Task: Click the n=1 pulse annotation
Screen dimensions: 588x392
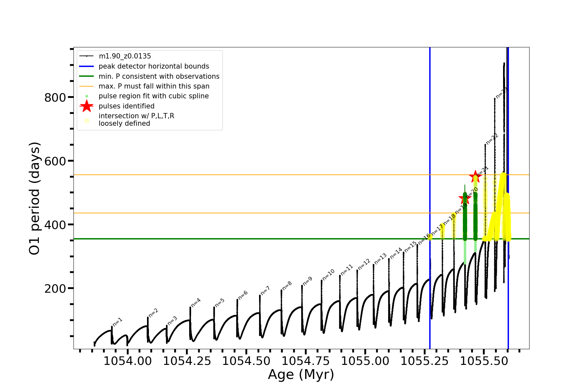Action: click(118, 322)
